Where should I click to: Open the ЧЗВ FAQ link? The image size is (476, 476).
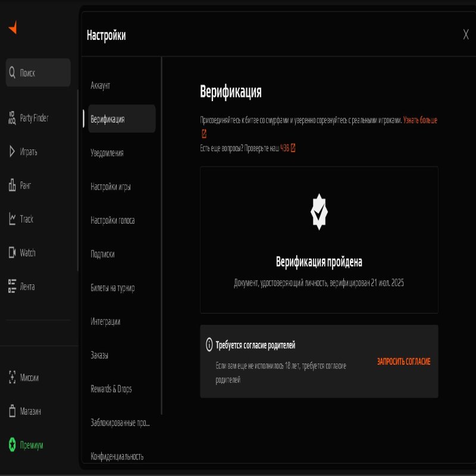click(287, 148)
